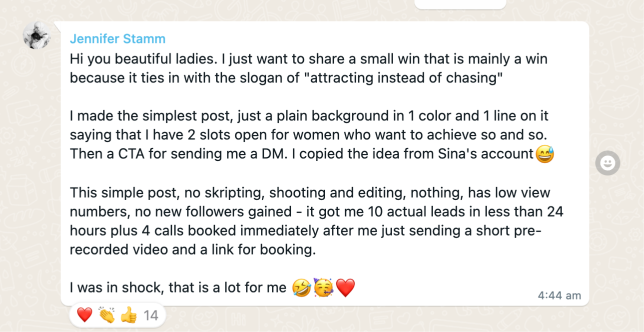Click the red heart reaction below the message
The image size is (644, 332).
pos(84,315)
